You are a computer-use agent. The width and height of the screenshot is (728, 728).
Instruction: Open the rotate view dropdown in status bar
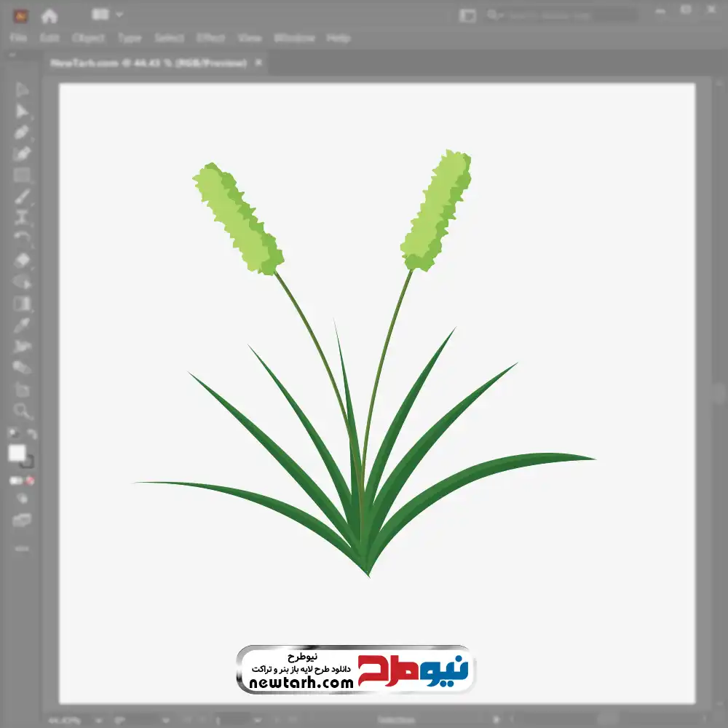tap(166, 721)
